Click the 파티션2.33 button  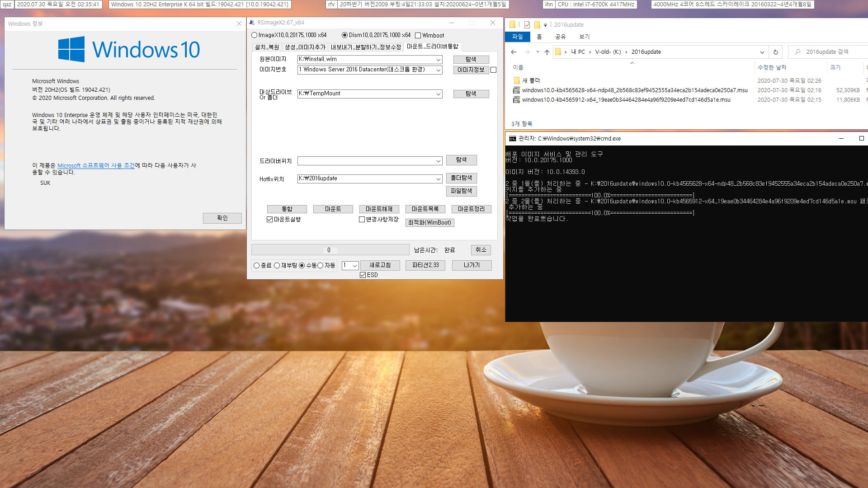[425, 265]
